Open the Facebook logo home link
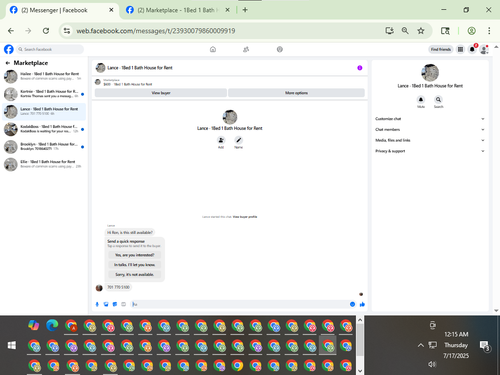The height and width of the screenshot is (375, 500). tap(9, 49)
